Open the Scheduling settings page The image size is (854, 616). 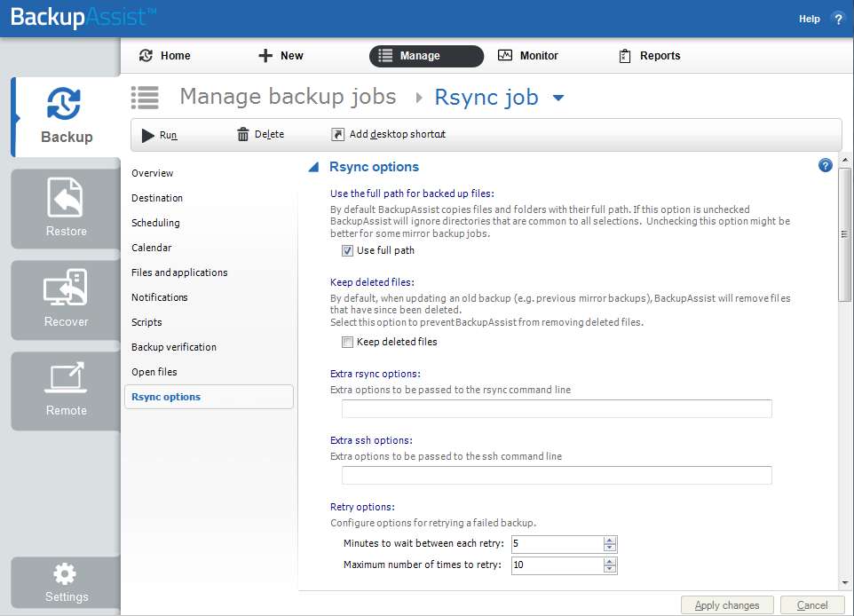click(x=155, y=223)
